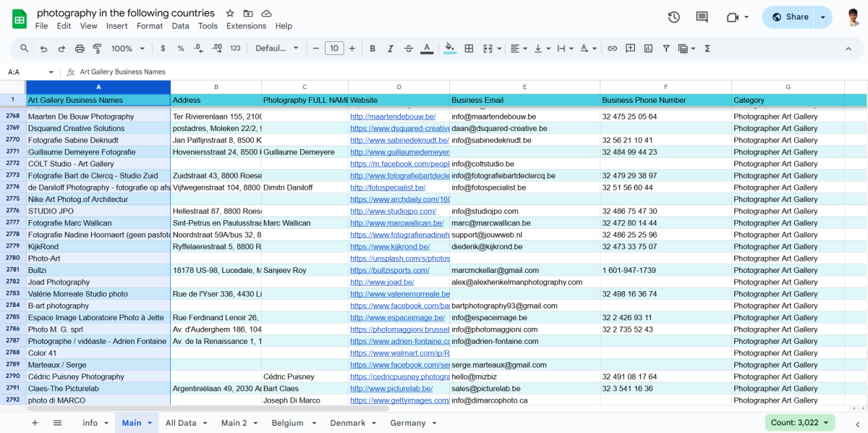The width and height of the screenshot is (868, 433).
Task: Star this document
Action: tap(230, 13)
